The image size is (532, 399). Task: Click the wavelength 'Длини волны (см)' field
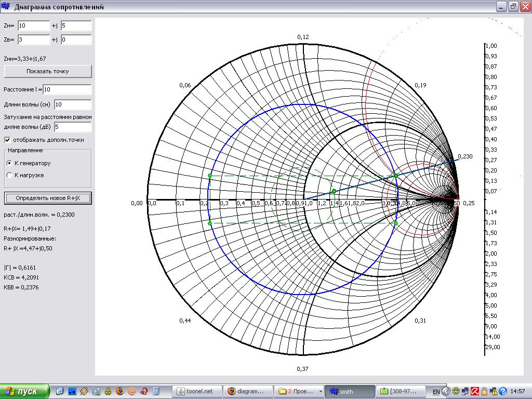click(x=73, y=104)
